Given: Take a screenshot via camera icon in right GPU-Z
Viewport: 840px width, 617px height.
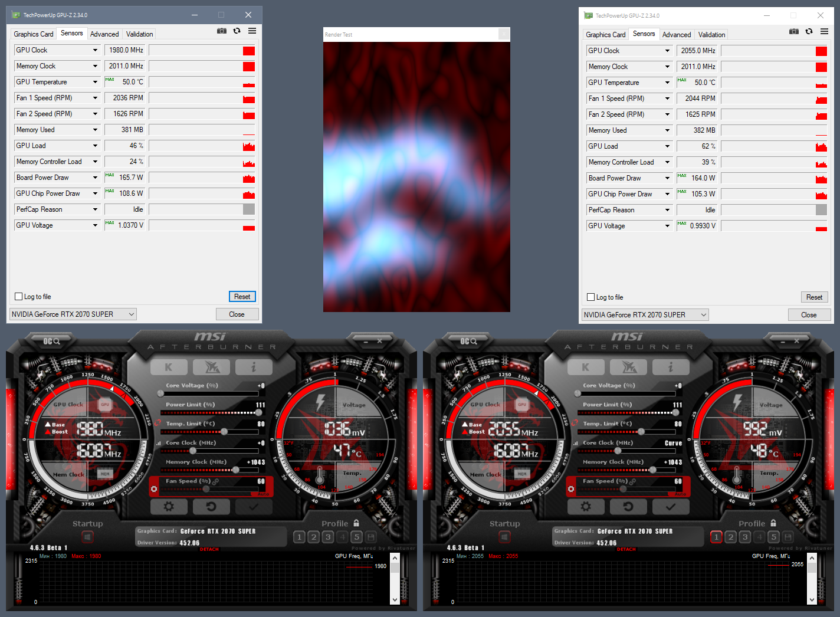Looking at the screenshot, I should click(x=794, y=31).
